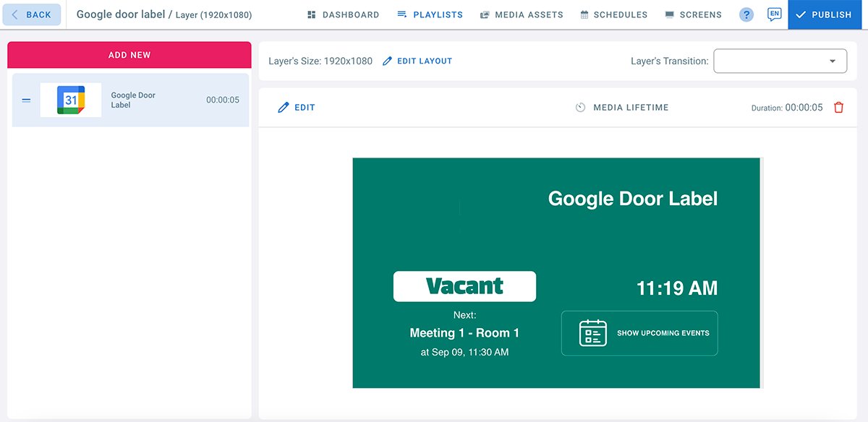Click the Media Lifetime clock icon

pyautogui.click(x=580, y=108)
